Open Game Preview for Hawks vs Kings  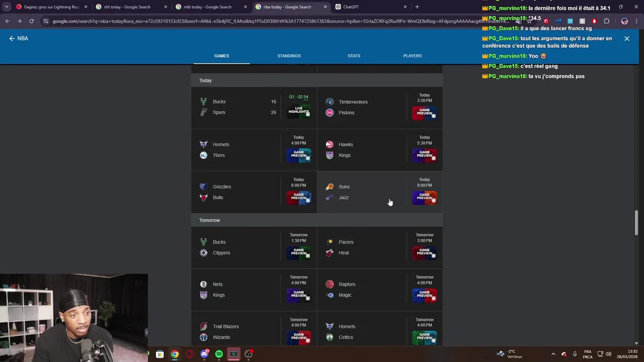[425, 155]
